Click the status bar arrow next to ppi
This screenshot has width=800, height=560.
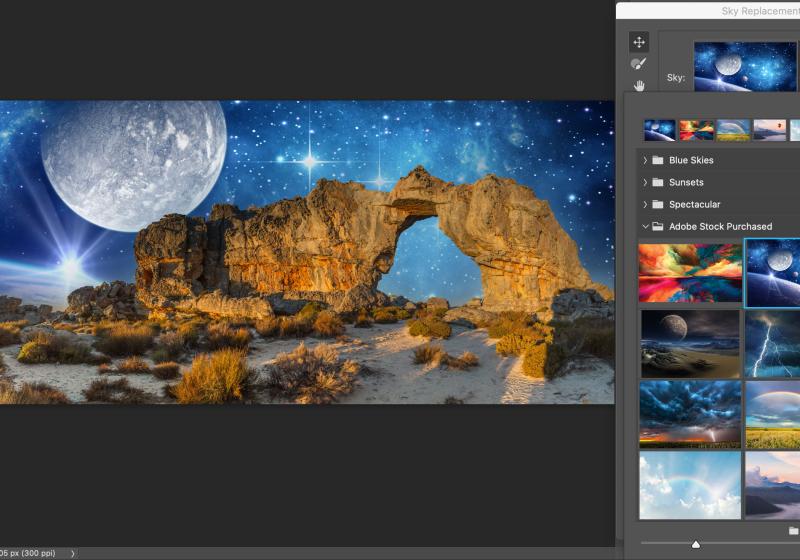point(72,553)
